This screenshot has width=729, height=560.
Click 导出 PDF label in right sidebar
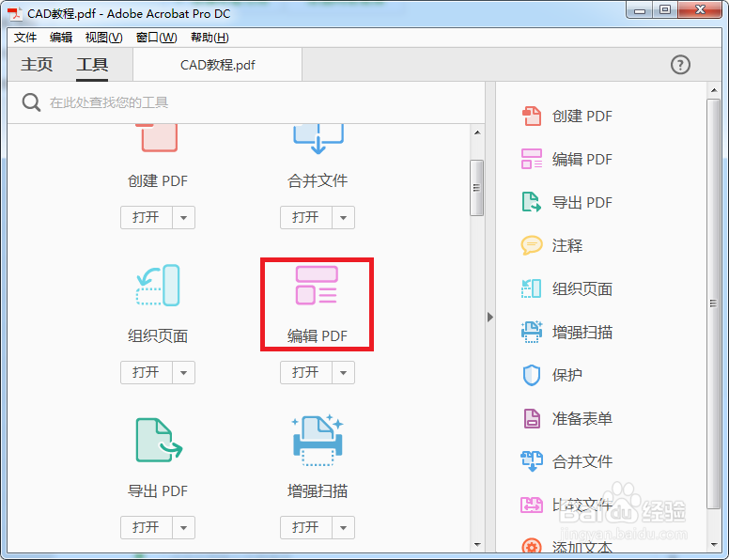pos(582,202)
